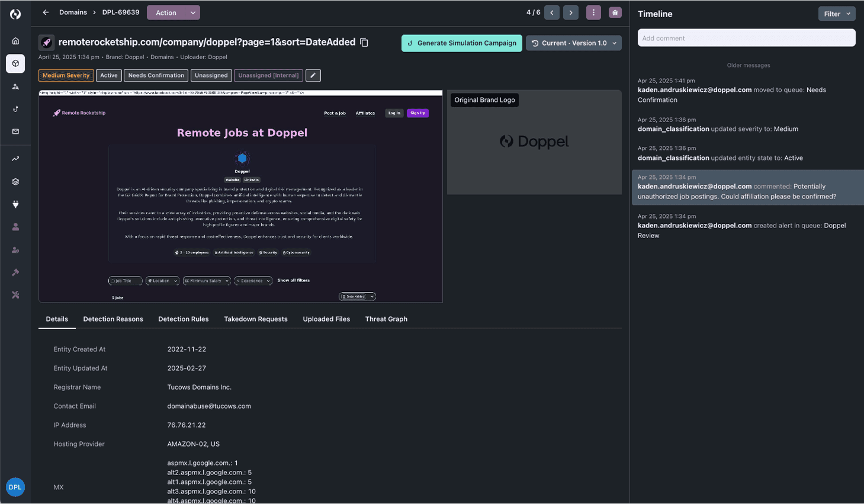
Task: Click the home icon in left sidebar
Action: click(15, 41)
